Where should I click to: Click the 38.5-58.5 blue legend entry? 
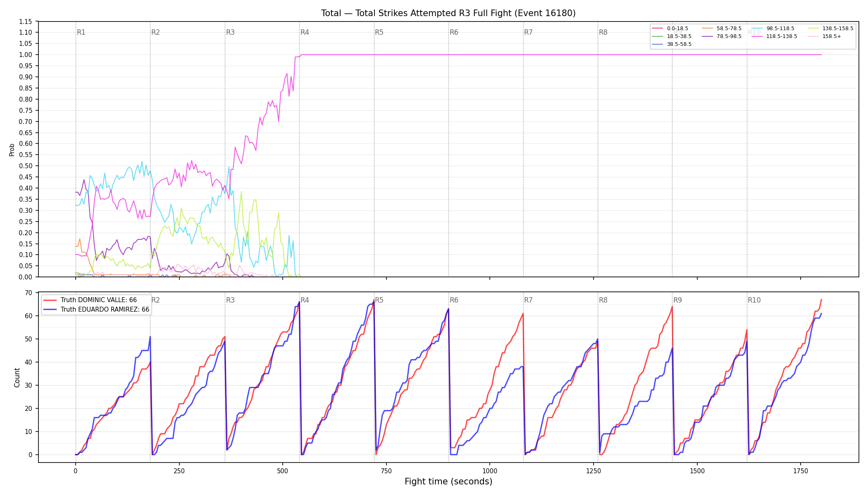672,44
